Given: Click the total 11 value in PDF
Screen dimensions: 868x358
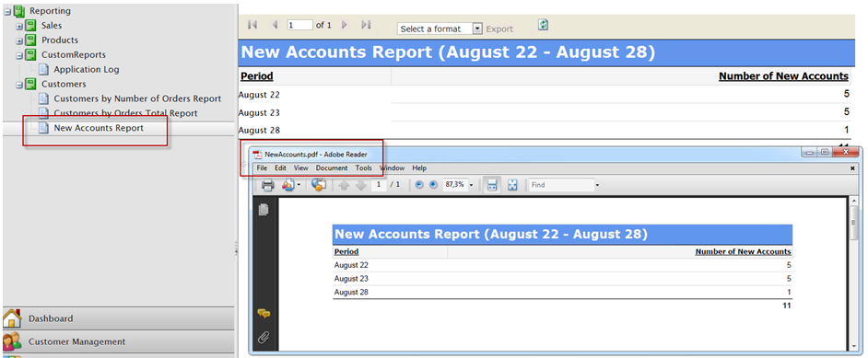Looking at the screenshot, I should pyautogui.click(x=787, y=306).
